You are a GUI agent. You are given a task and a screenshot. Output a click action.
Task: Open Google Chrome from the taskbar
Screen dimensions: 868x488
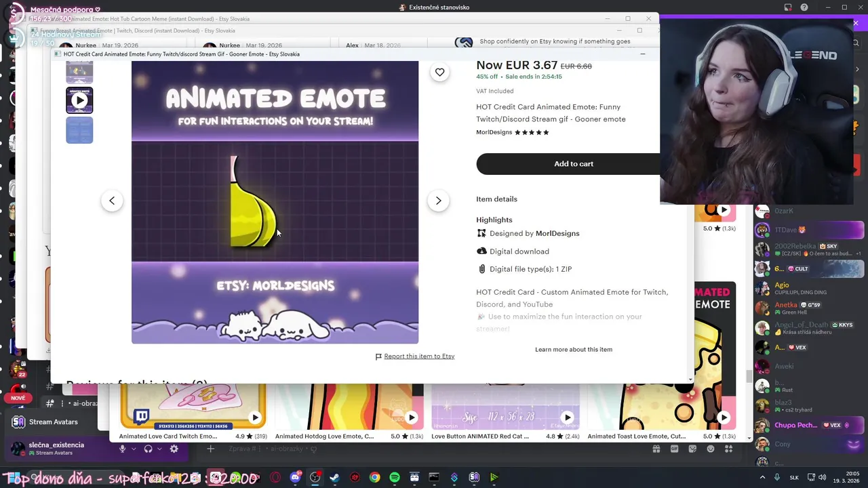374,477
